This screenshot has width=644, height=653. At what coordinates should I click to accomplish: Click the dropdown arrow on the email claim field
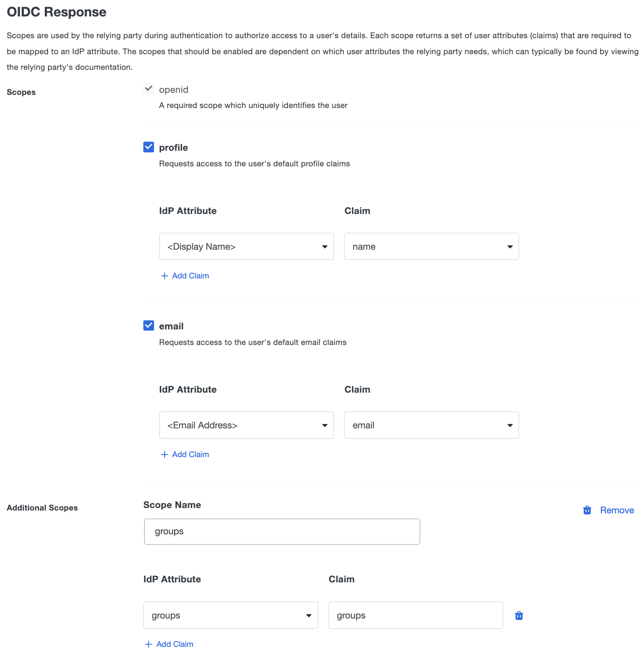click(510, 425)
